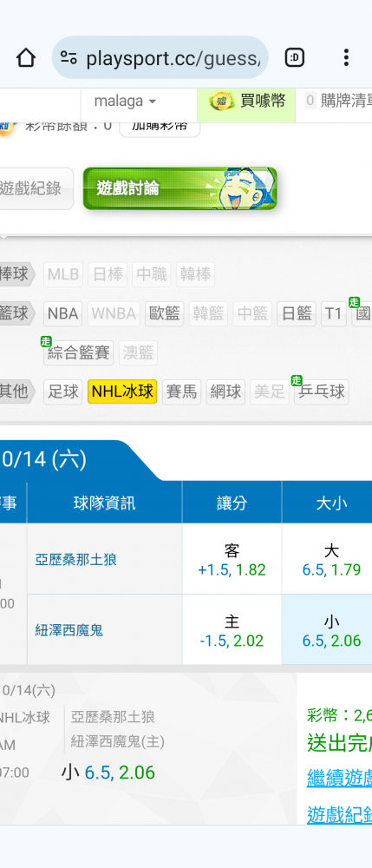Image resolution: width=372 pixels, height=868 pixels.
Task: Pick 客 +1.5, 1.82 spread option
Action: pyautogui.click(x=232, y=559)
